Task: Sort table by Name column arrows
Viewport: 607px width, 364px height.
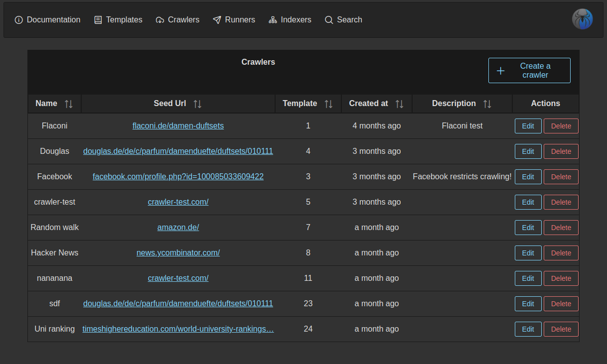Action: 69,104
